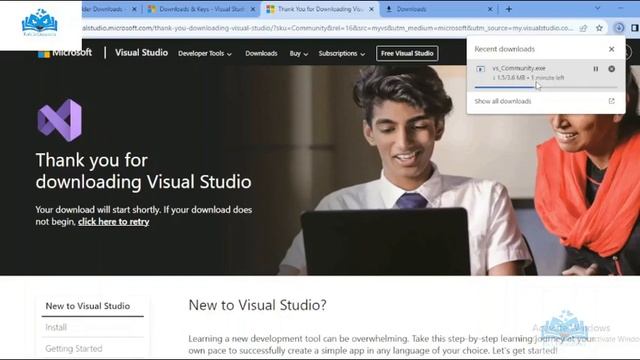This screenshot has width=640, height=360.
Task: Click the address bar URL
Action: 328,28
